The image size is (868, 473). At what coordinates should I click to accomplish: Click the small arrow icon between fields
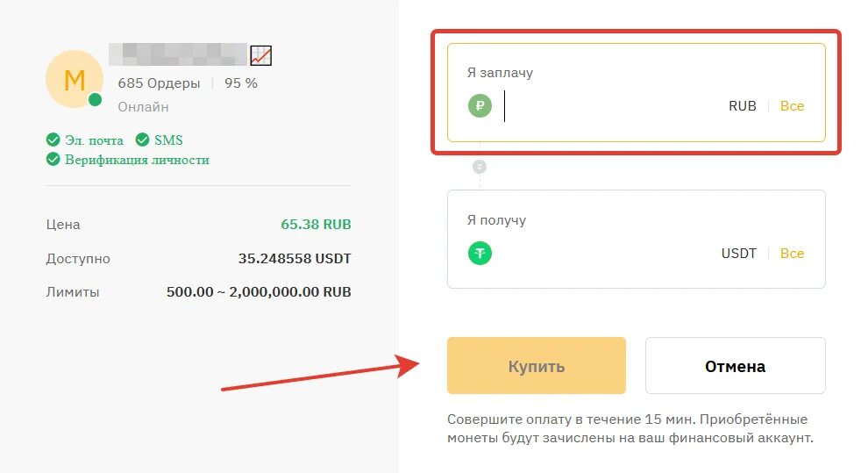coord(480,167)
